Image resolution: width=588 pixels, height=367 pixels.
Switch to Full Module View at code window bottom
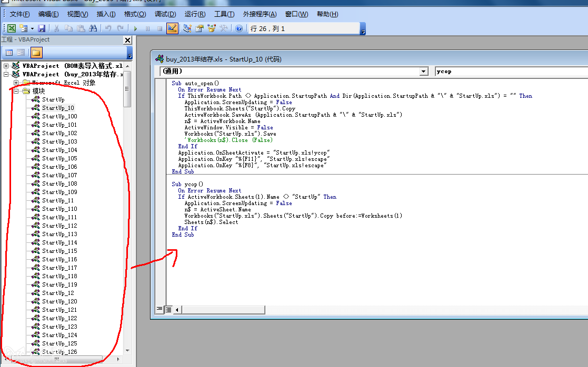168,309
